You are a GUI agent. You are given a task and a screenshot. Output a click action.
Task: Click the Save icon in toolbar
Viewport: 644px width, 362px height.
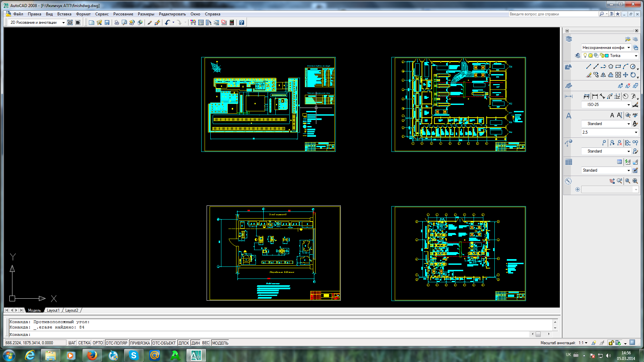(107, 22)
